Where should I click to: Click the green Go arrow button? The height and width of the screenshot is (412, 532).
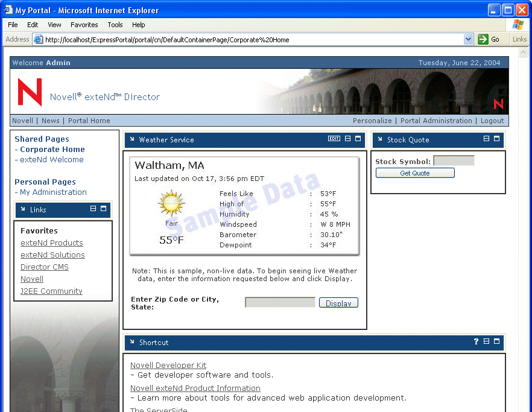coord(483,39)
